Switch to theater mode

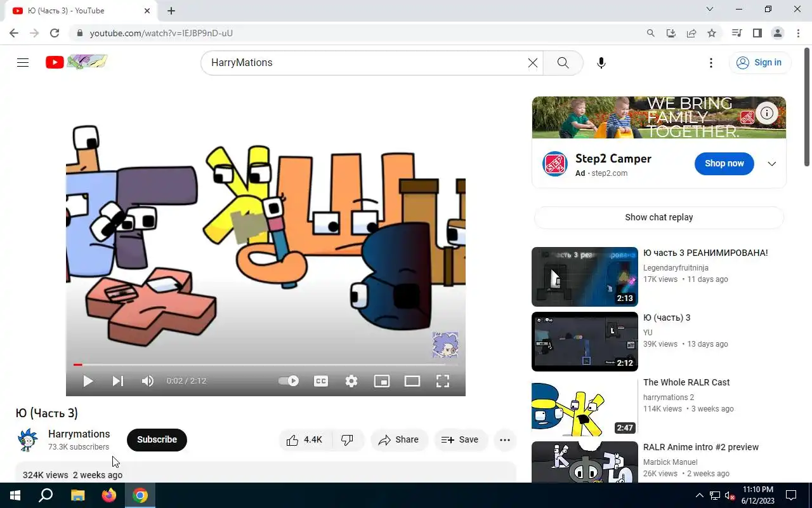point(412,381)
